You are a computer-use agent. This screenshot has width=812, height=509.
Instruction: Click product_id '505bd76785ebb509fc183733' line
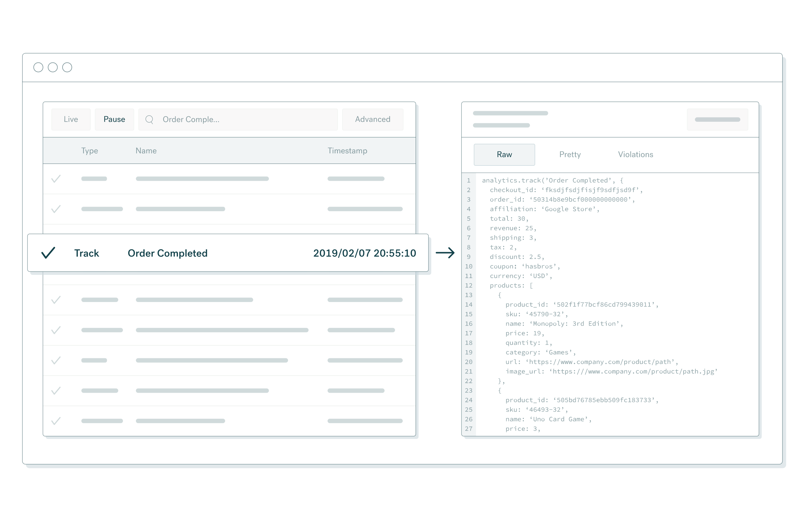click(582, 400)
